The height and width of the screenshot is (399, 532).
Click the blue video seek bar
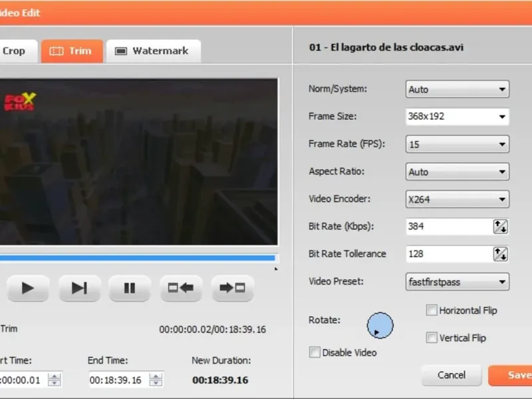click(x=138, y=258)
